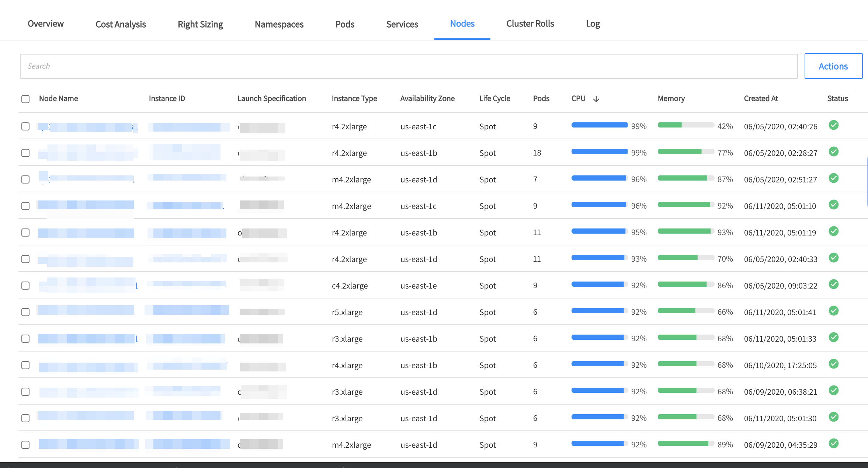
Task: Open the Pods tab
Action: tap(344, 24)
